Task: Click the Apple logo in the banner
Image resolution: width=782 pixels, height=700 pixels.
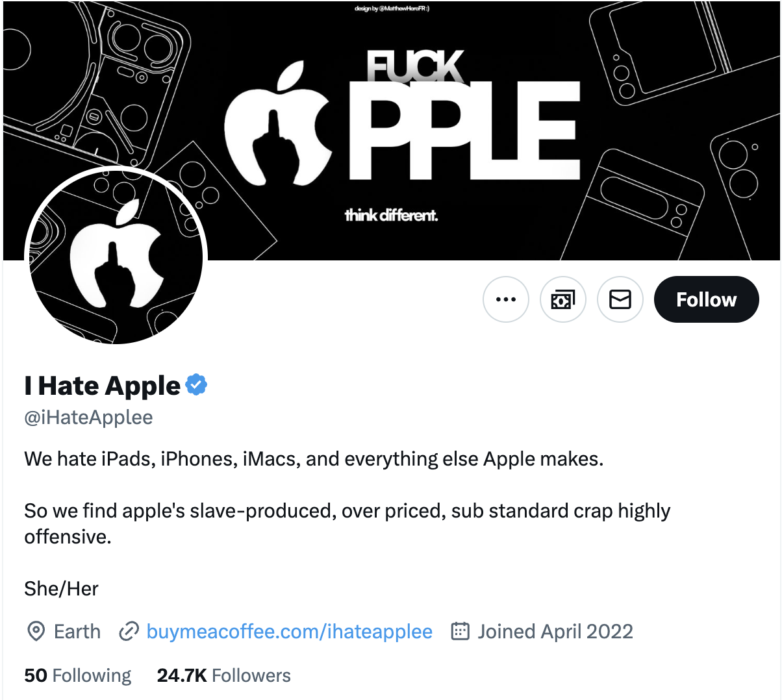Action: [x=278, y=125]
